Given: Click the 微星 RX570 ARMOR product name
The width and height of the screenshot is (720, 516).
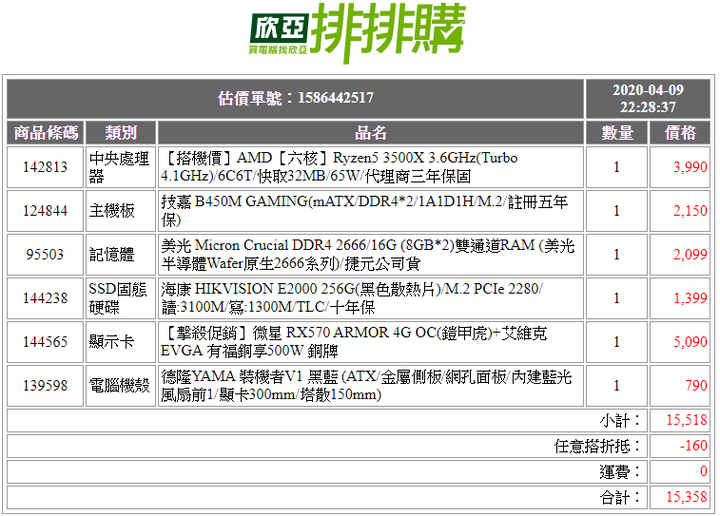Looking at the screenshot, I should (x=354, y=342).
